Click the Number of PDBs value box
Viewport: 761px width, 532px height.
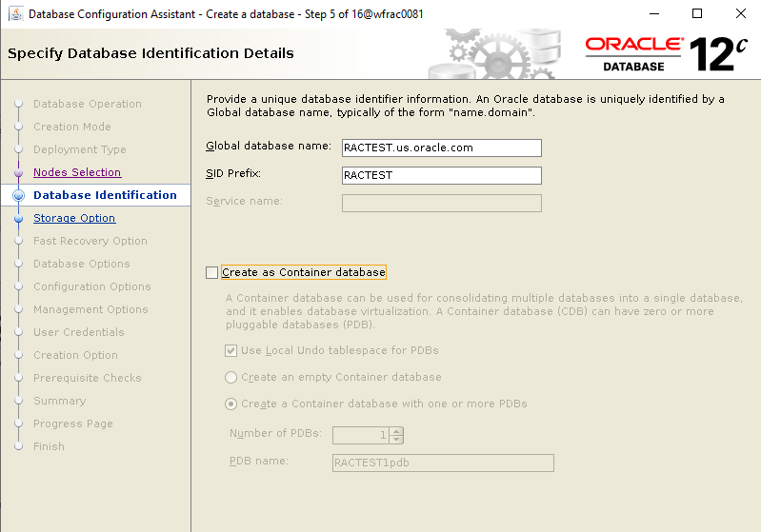[361, 435]
